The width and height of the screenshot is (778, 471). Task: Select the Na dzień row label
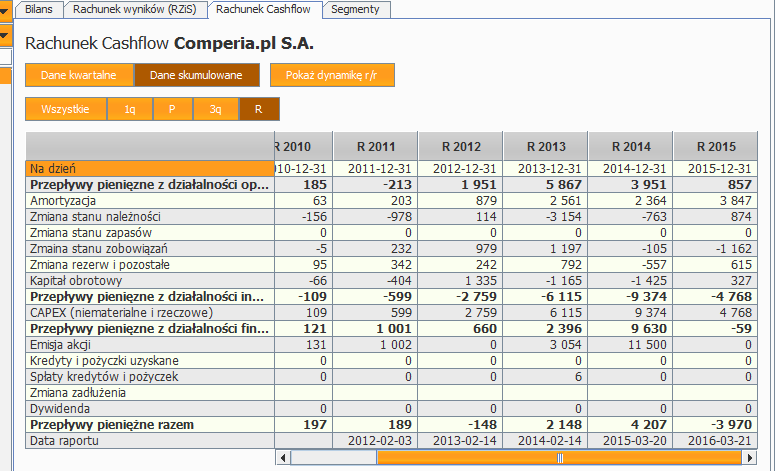click(150, 169)
